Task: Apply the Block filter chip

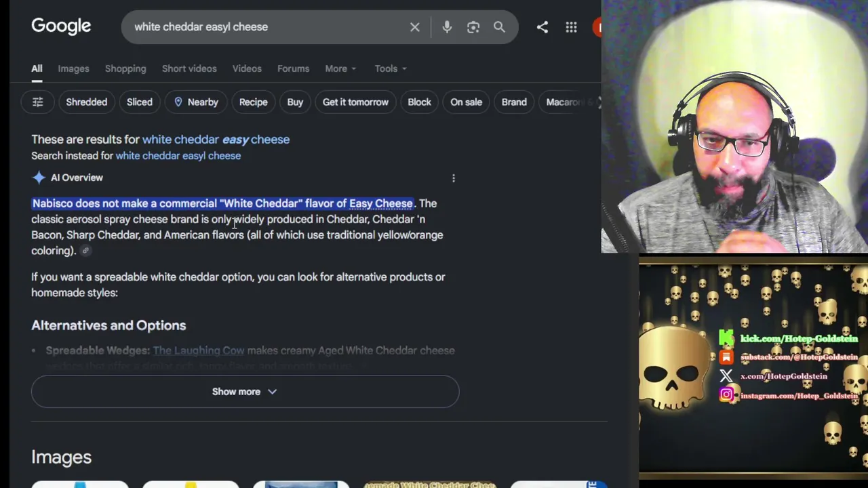Action: pos(419,102)
